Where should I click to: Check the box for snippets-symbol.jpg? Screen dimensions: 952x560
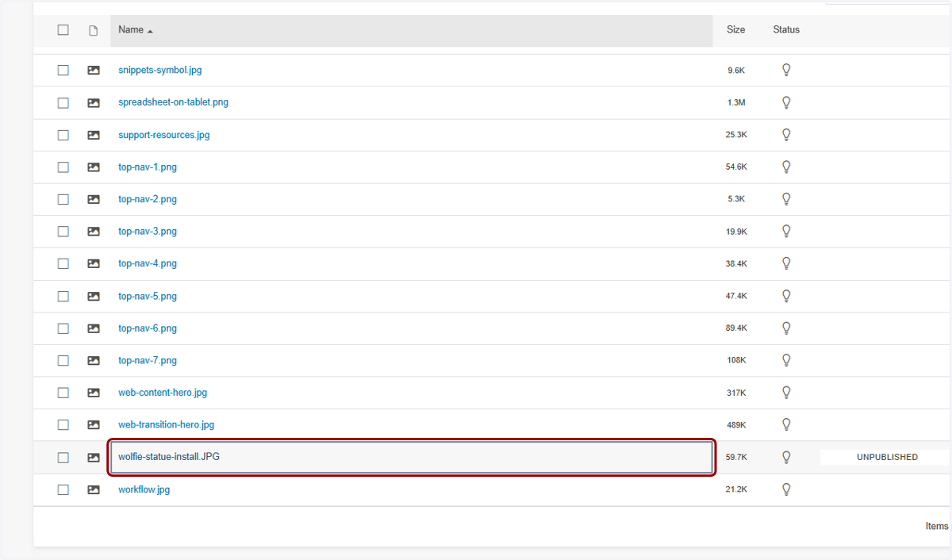63,71
